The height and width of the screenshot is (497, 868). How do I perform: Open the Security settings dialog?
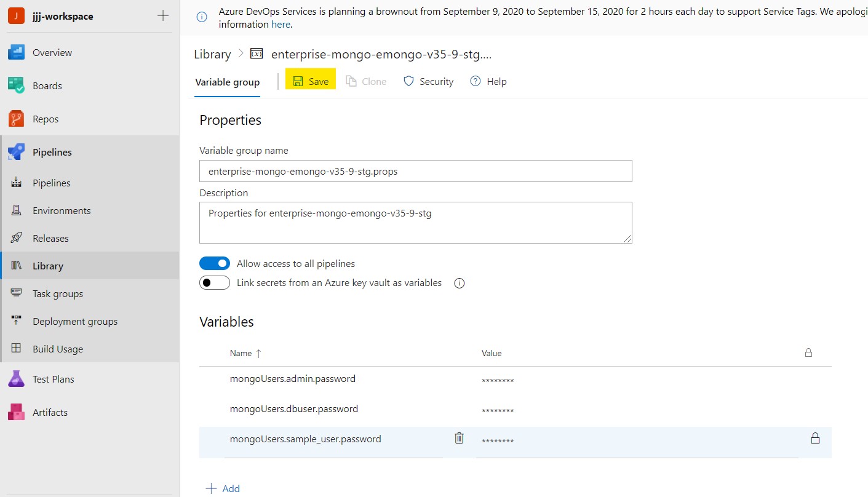(x=429, y=82)
